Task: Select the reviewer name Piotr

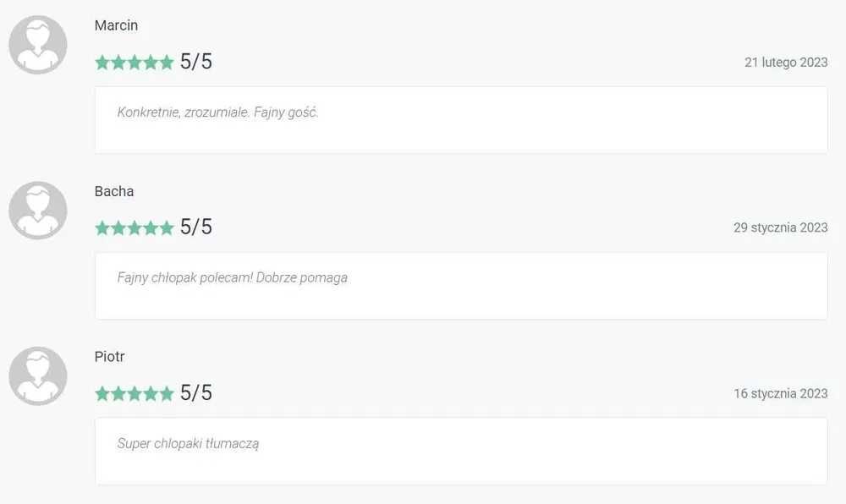Action: click(x=110, y=357)
